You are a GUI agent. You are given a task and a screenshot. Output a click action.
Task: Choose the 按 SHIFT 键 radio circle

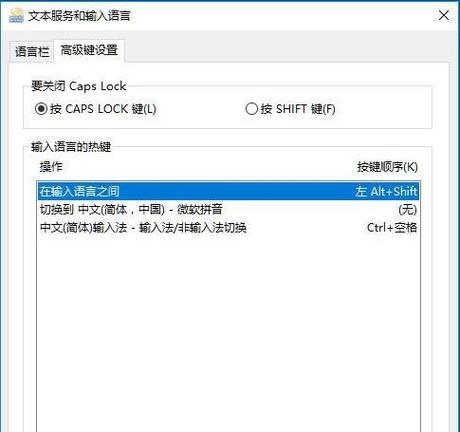pos(251,109)
